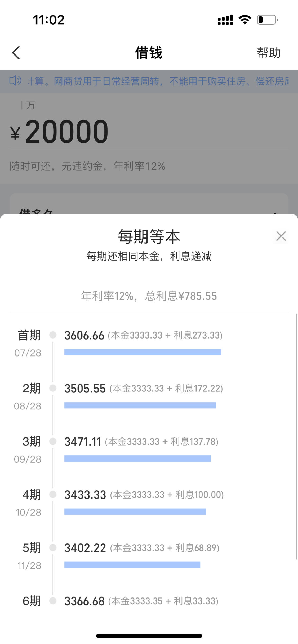Click the 11:02 clock in status bar
This screenshot has height=644, width=298.
point(49,20)
